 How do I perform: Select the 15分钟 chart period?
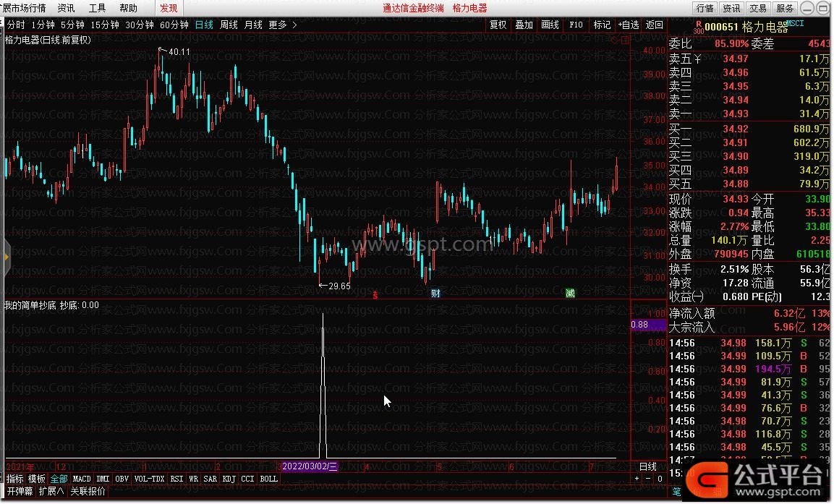[x=105, y=25]
